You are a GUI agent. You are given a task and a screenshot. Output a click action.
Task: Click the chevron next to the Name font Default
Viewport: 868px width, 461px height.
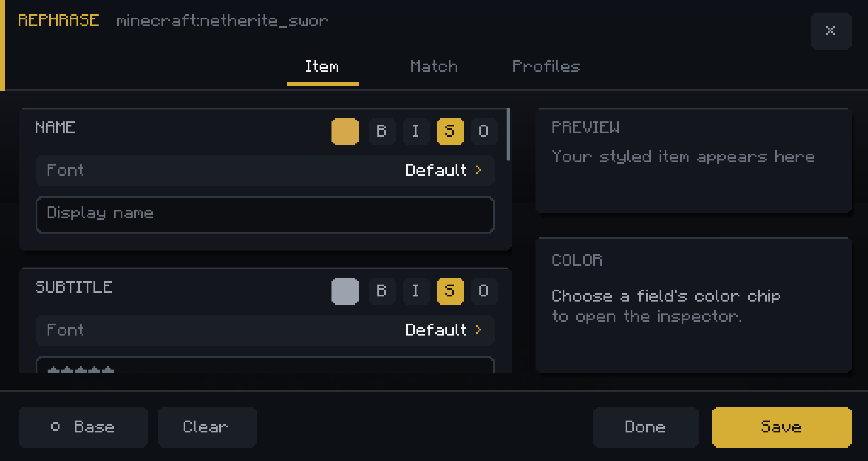[479, 170]
